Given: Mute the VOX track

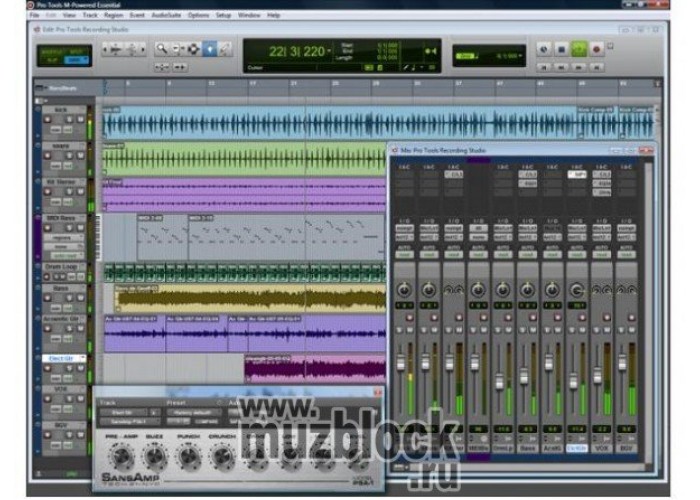Looking at the screenshot, I should pos(80,399).
